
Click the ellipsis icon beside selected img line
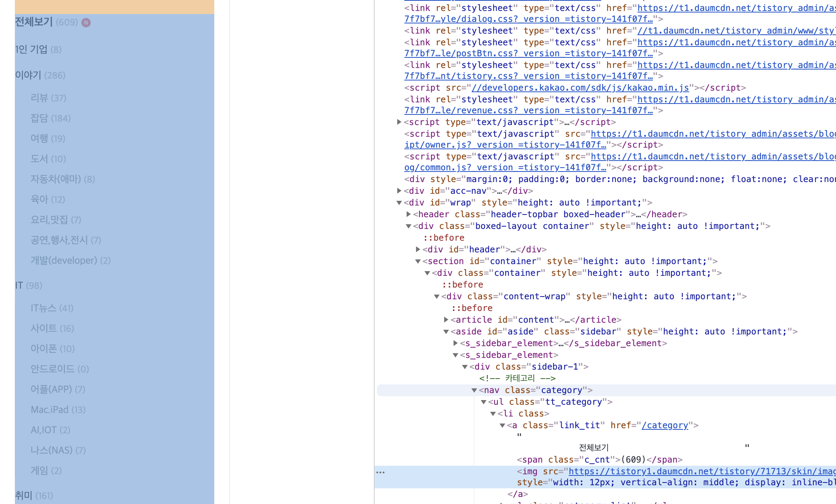380,472
